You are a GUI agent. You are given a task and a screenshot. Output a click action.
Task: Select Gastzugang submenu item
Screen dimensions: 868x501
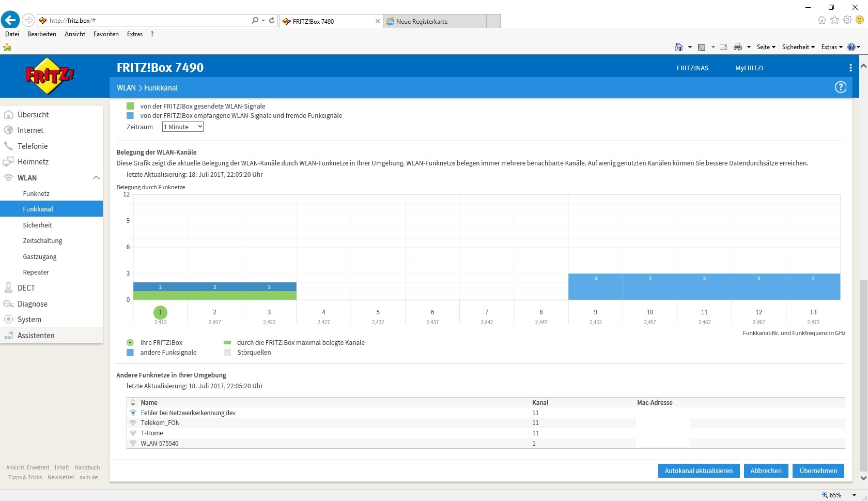click(40, 256)
